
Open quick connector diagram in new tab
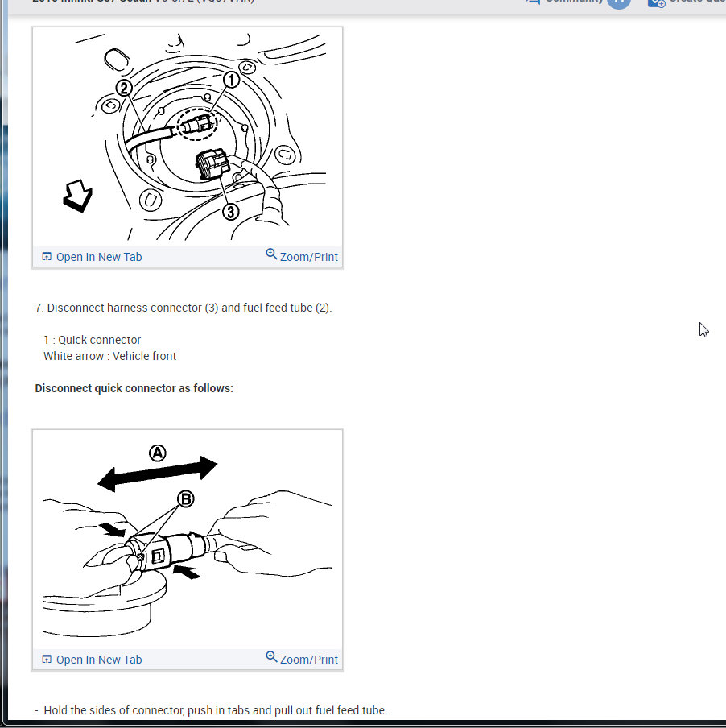pos(92,660)
